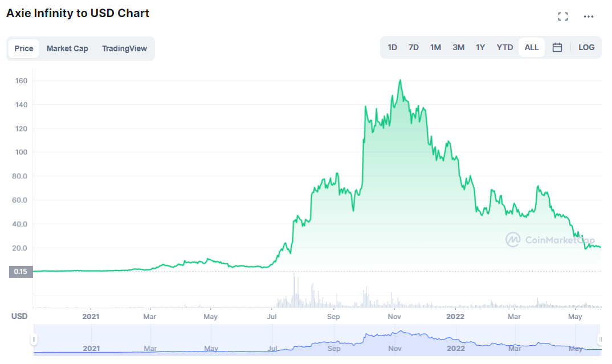612x364 pixels.
Task: Click the 40.0 y-axis price label
Action: [x=19, y=224]
